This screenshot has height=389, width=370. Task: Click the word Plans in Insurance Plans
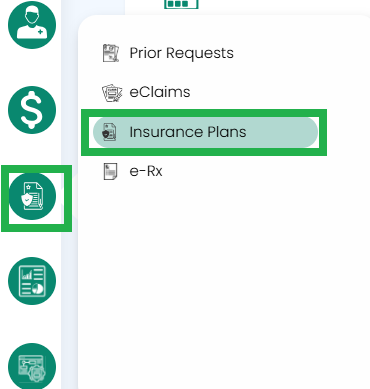point(227,132)
